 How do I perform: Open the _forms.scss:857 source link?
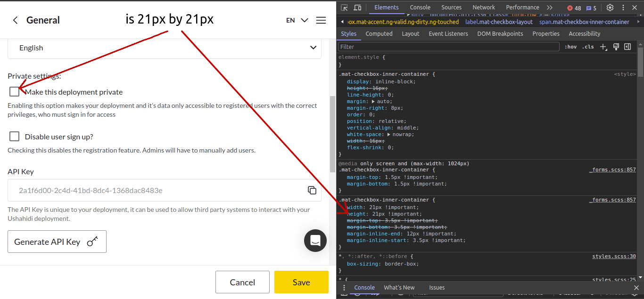pos(612,170)
